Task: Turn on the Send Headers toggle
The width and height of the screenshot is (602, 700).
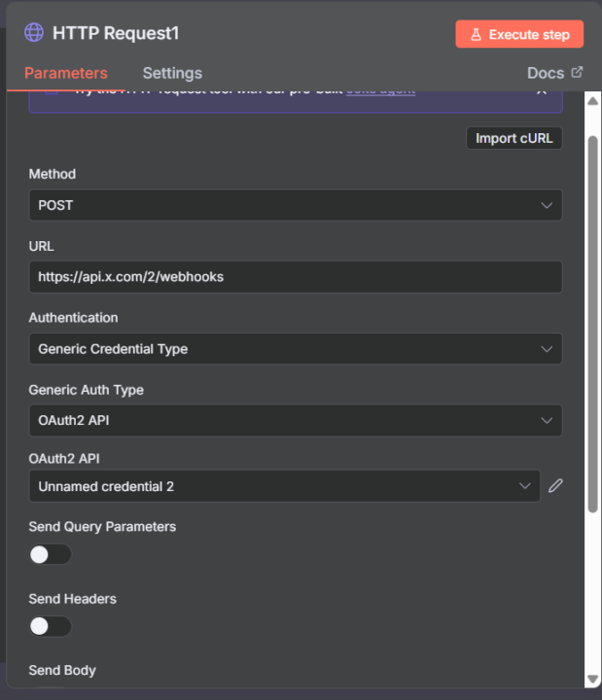Action: tap(51, 626)
